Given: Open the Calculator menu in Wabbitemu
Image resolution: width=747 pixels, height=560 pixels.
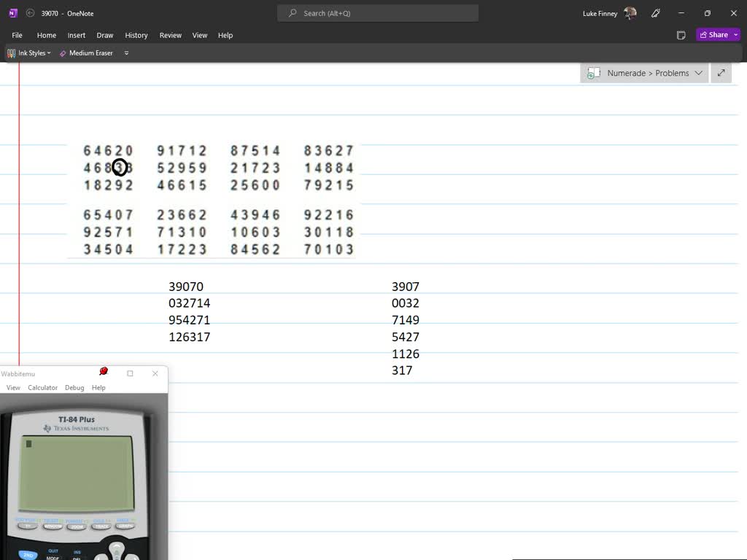Looking at the screenshot, I should pos(42,388).
